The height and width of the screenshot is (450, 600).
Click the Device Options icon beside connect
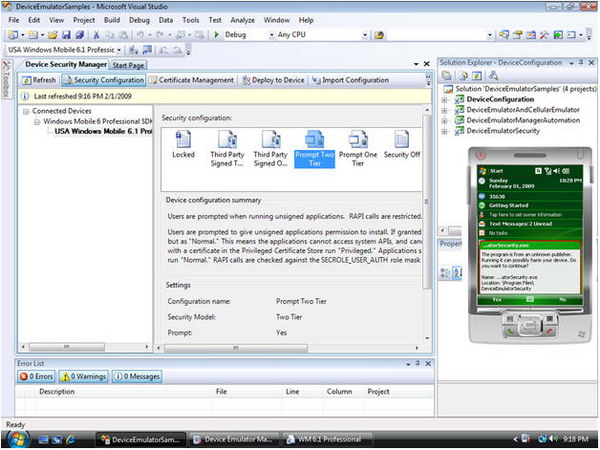[x=147, y=50]
